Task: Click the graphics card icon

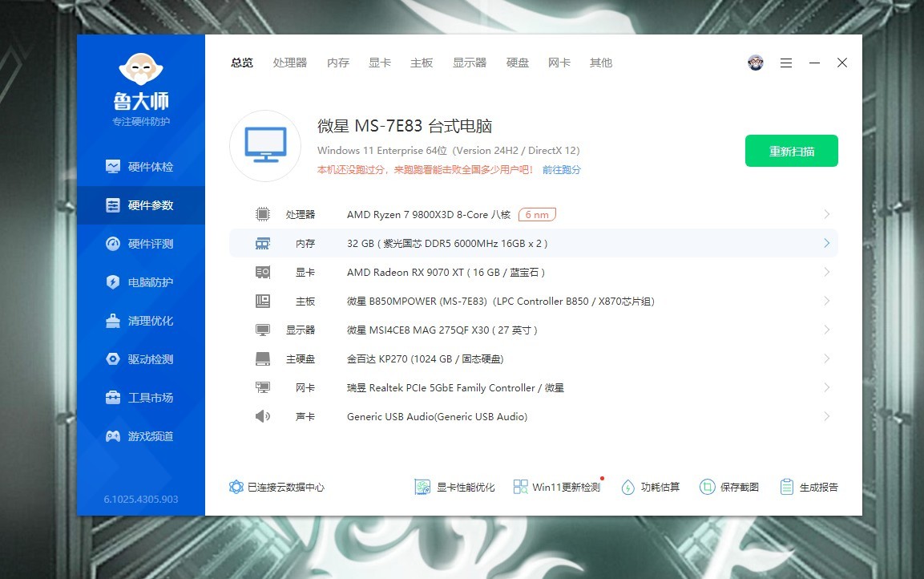Action: click(x=263, y=273)
